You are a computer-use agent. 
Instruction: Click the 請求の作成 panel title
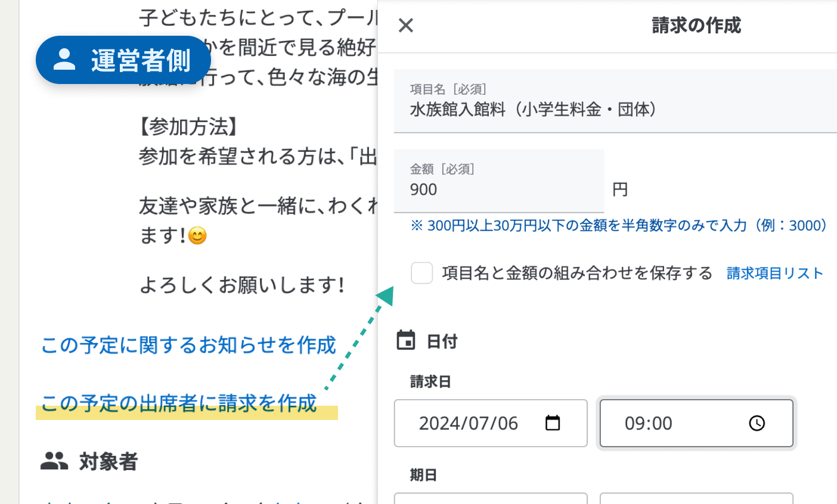(696, 26)
